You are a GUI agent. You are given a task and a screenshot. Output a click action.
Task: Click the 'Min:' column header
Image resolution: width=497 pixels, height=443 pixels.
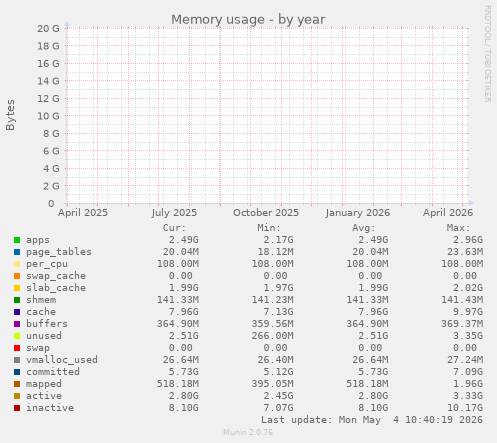[x=269, y=228]
